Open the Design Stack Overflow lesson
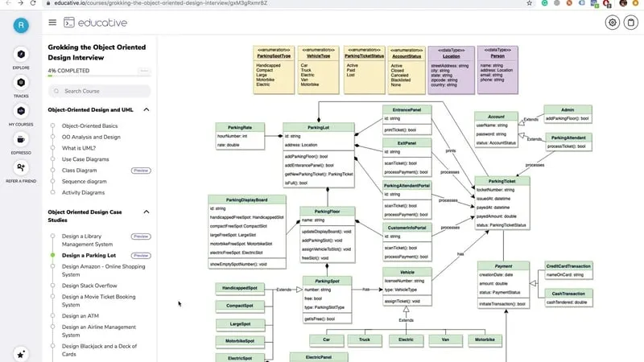Viewport: 644px width, 362px height. click(89, 286)
